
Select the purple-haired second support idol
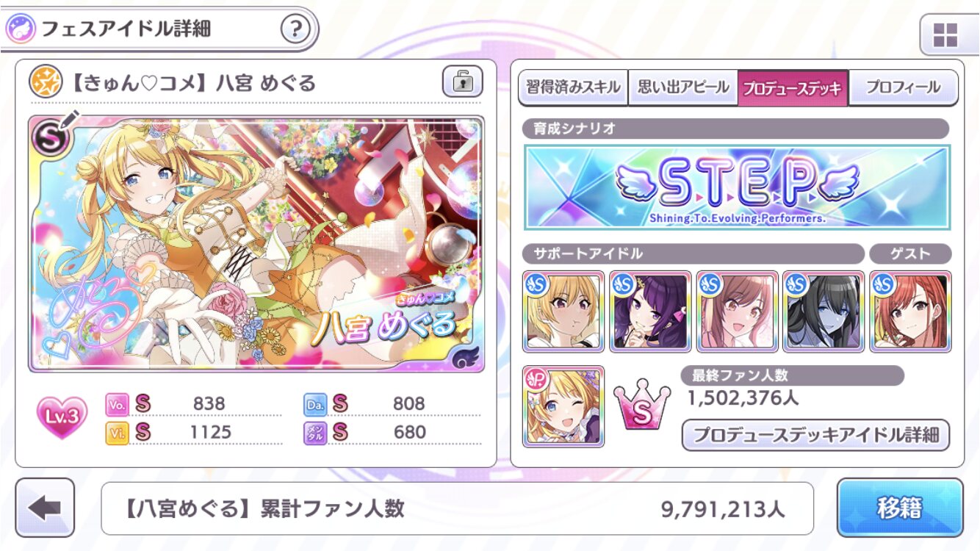[650, 311]
